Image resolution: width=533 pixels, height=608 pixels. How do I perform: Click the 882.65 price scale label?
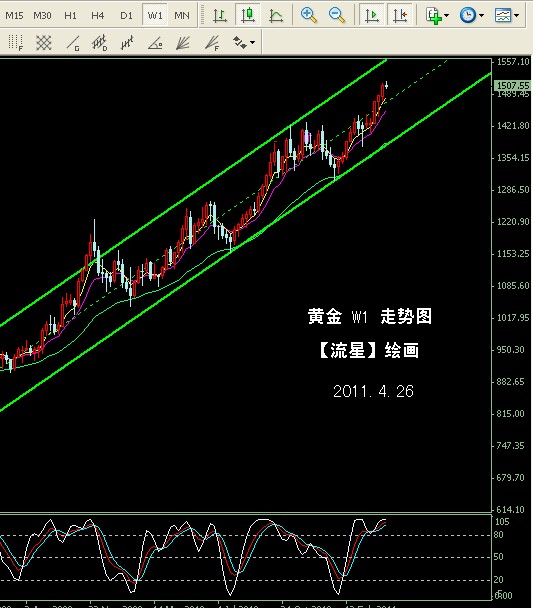(x=510, y=382)
